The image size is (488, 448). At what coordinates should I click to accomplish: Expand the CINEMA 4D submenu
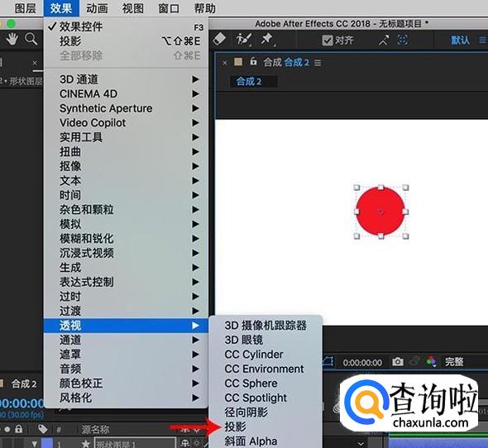click(x=126, y=93)
